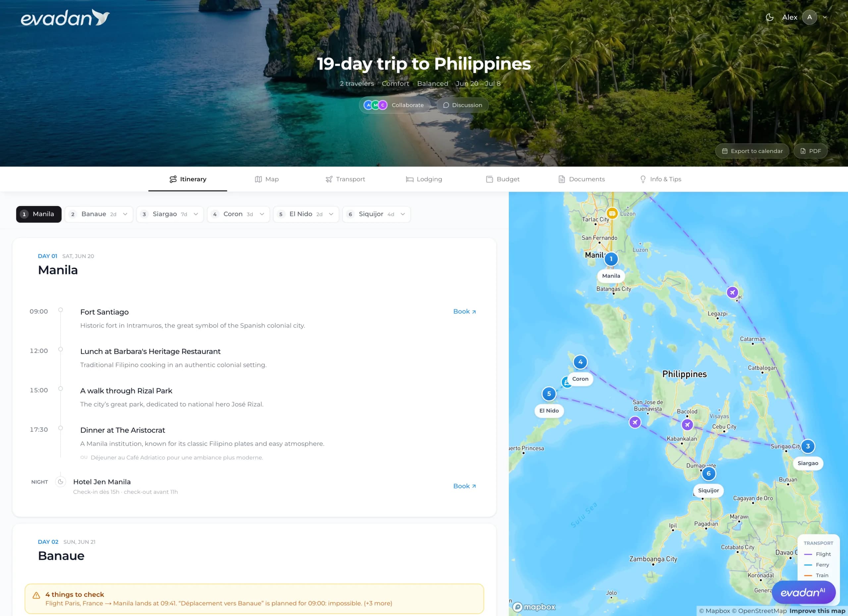
Task: Switch to the Map tab
Action: tap(267, 179)
